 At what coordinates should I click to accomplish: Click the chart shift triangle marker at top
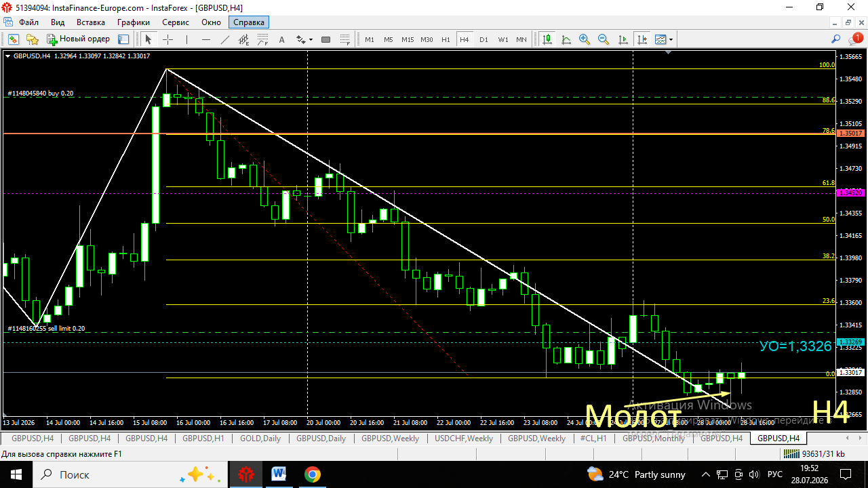tap(669, 52)
